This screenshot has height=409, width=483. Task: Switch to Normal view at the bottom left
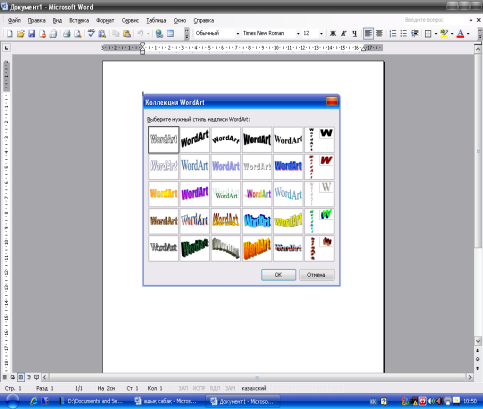coord(5,377)
